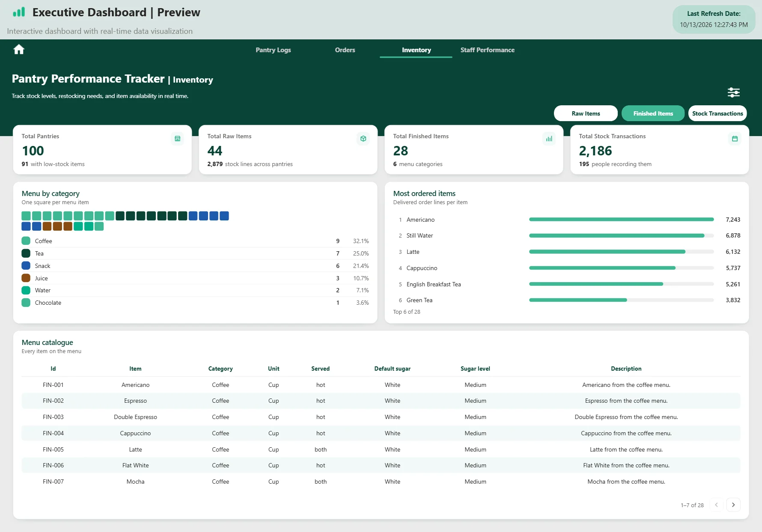762x532 pixels.
Task: Click the Total Stock Transactions calendar icon
Action: click(x=735, y=139)
